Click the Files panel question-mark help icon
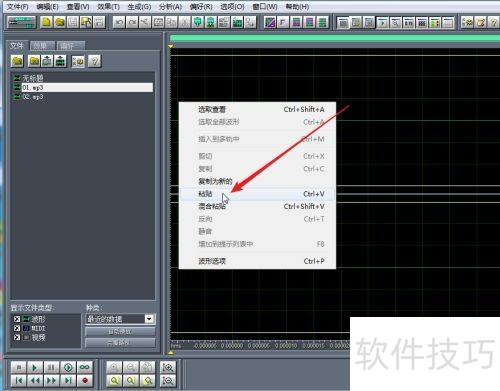Screen dimensions: 500x391 95,61
